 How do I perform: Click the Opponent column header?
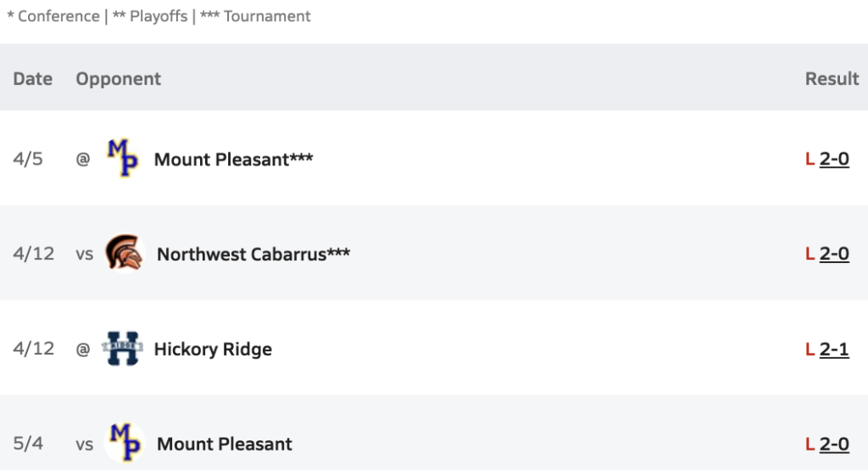119,79
